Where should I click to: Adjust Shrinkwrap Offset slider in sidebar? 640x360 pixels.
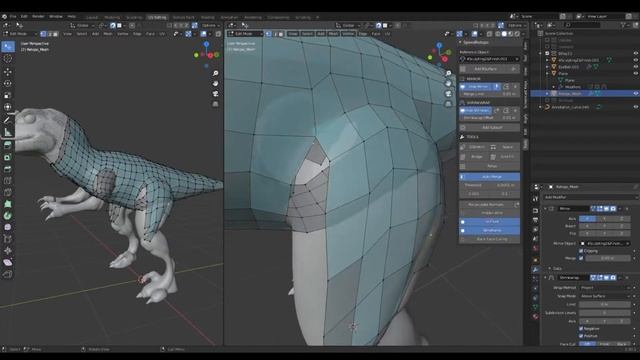click(x=490, y=118)
